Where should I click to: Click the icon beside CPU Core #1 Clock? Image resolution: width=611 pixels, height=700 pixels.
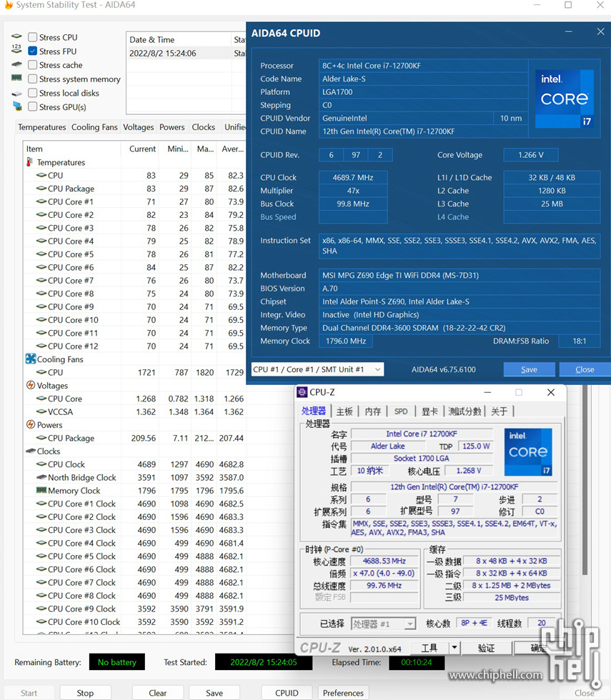click(x=41, y=504)
